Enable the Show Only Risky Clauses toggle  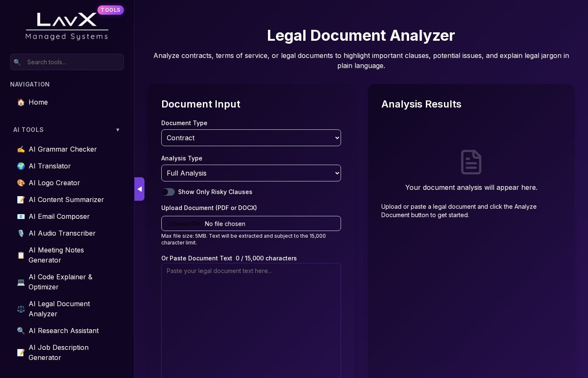tap(168, 192)
